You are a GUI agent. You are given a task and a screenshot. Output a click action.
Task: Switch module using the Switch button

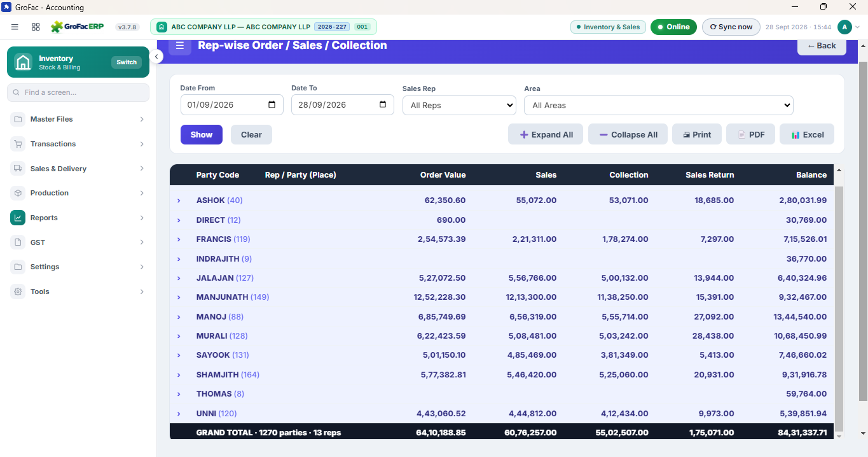pos(127,62)
